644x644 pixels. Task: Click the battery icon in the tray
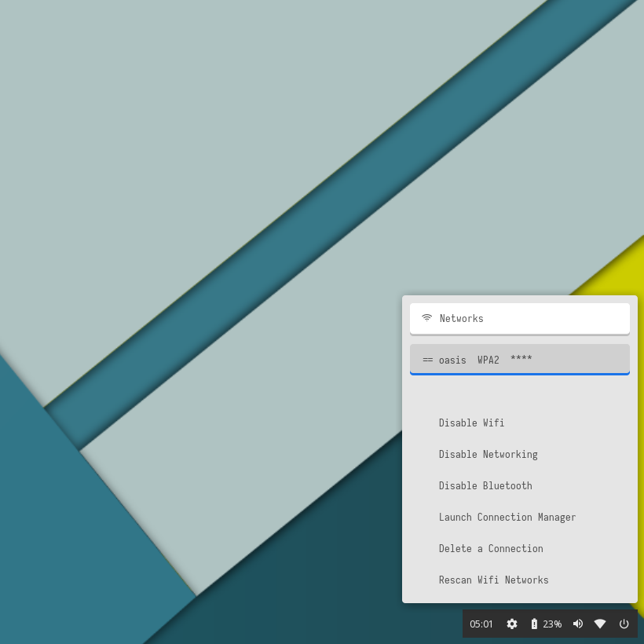click(x=534, y=624)
